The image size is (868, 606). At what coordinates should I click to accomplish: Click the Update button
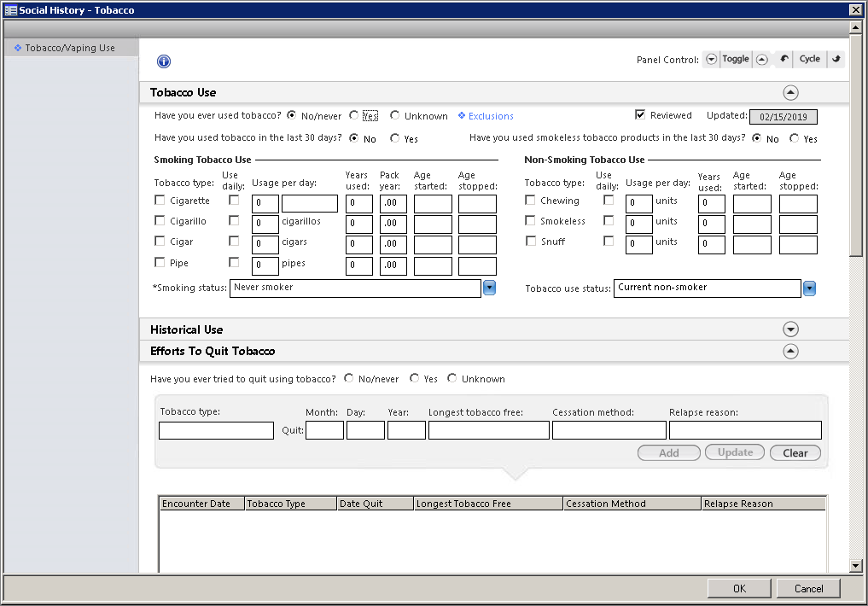[x=735, y=452]
